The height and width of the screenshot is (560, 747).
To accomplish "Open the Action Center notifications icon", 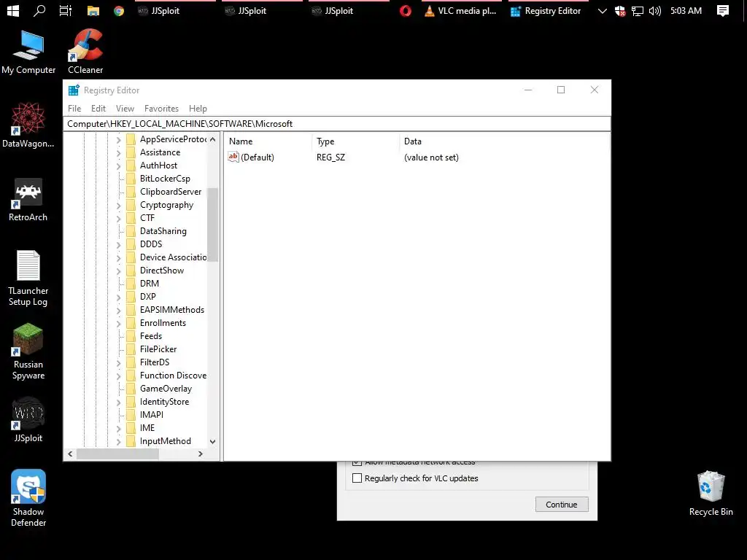I will [723, 11].
